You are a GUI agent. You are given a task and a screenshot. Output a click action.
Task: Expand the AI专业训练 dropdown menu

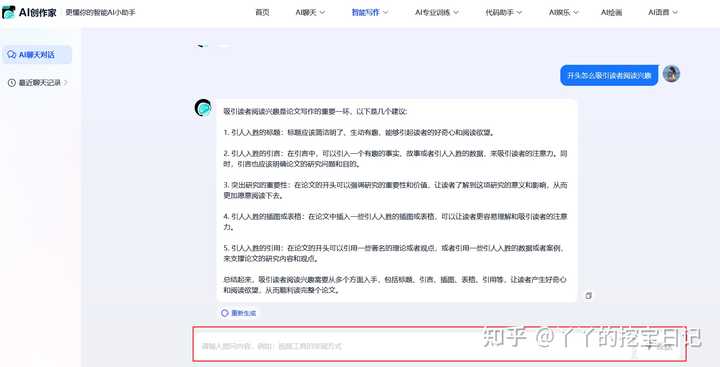point(437,12)
